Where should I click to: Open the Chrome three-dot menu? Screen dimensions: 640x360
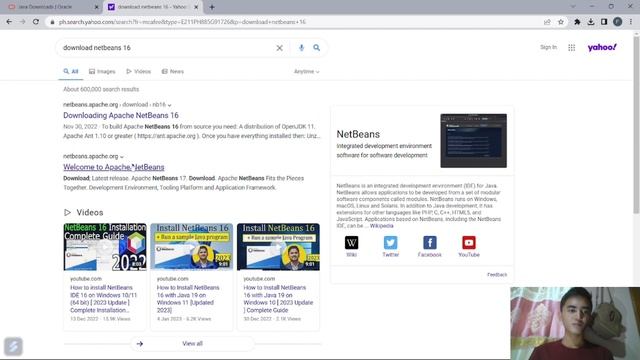631,22
